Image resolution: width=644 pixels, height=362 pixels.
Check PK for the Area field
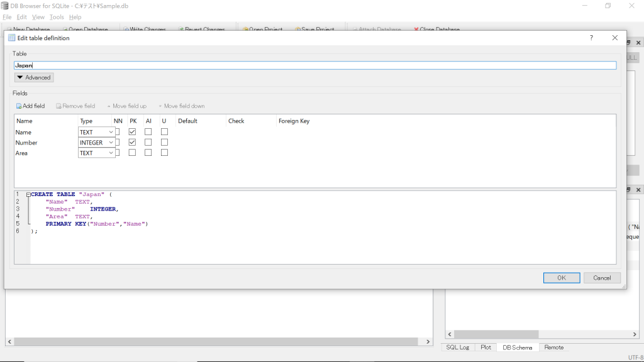(132, 152)
